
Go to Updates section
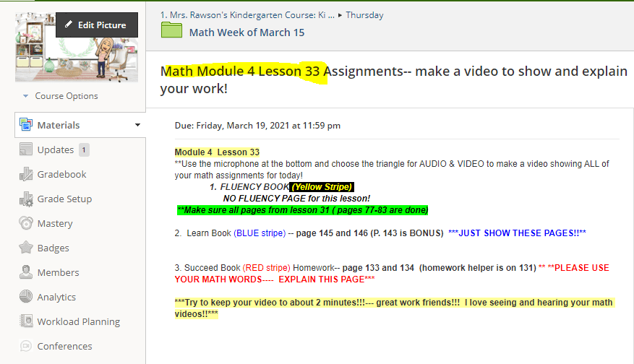pos(56,150)
